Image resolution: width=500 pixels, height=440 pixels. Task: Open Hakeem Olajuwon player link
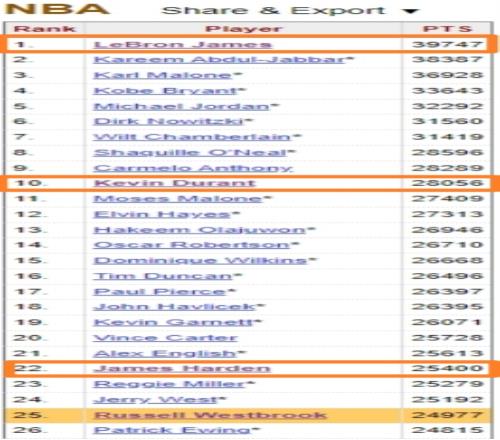click(x=200, y=230)
